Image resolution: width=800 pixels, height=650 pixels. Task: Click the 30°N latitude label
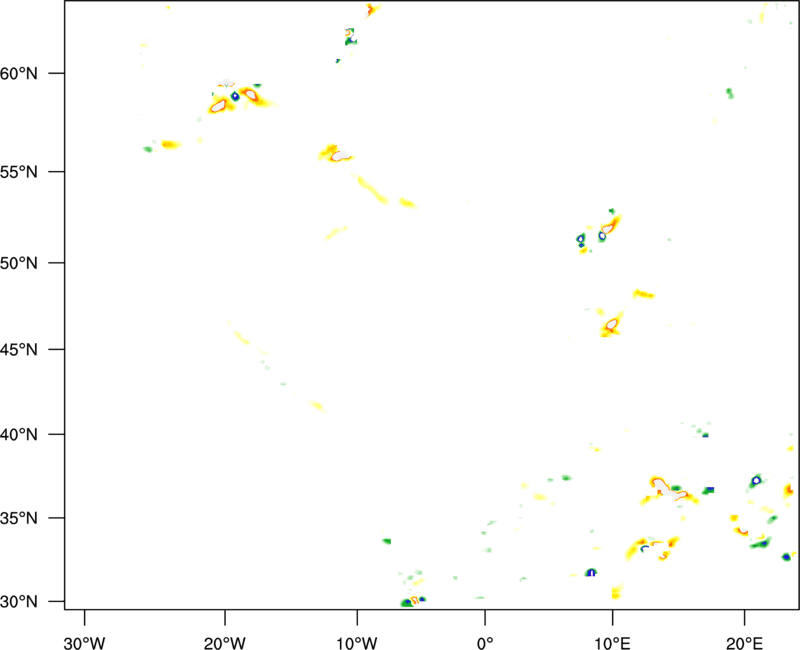(x=19, y=602)
